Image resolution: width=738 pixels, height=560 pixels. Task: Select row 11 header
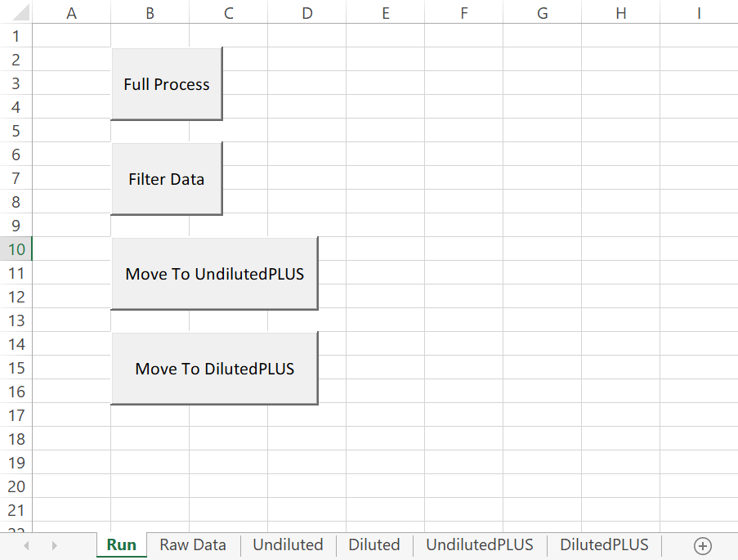coord(16,273)
